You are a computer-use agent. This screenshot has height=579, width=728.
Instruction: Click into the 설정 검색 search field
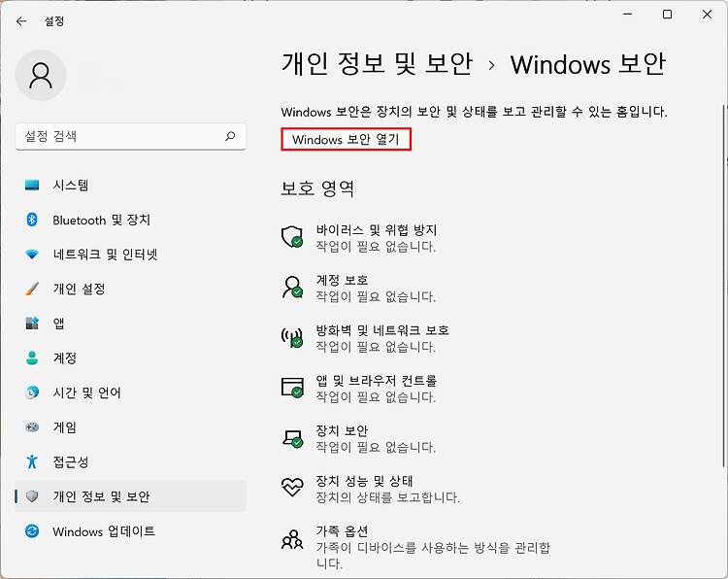pos(130,136)
